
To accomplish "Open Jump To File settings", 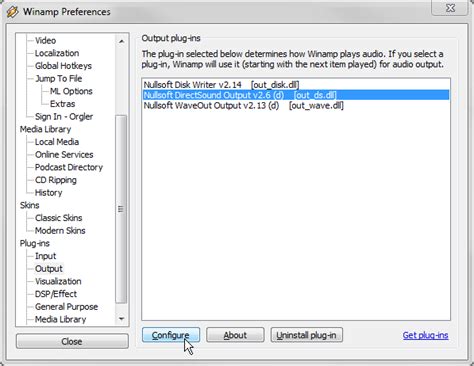I will click(59, 79).
